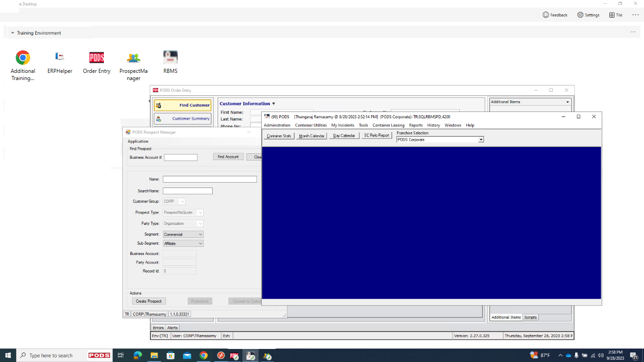Viewport: 644px width, 362px height.
Task: Open the volume speaker tray icon
Action: coord(601,355)
